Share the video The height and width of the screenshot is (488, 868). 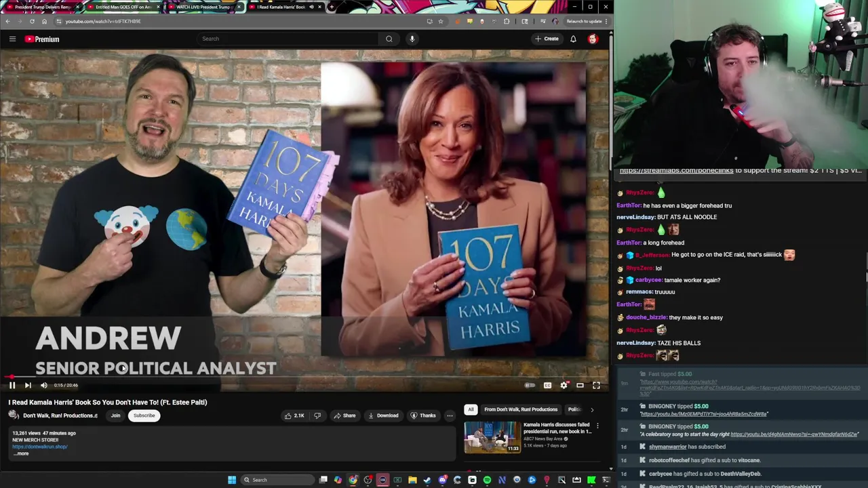pos(344,415)
